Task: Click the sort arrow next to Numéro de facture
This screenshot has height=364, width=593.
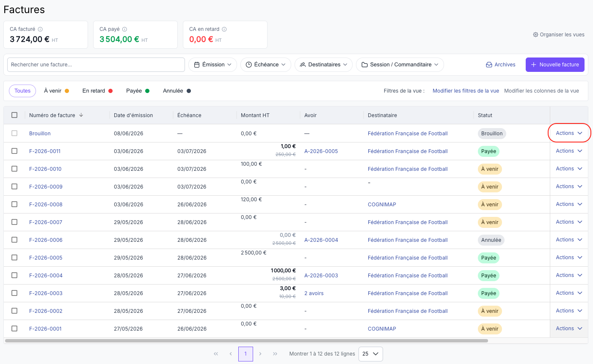Action: (x=81, y=115)
